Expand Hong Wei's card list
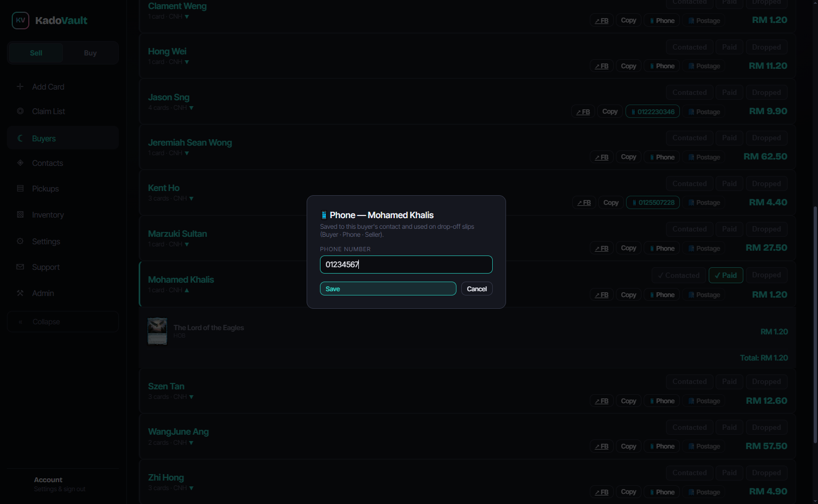Screen dimensions: 818x504 (187, 62)
